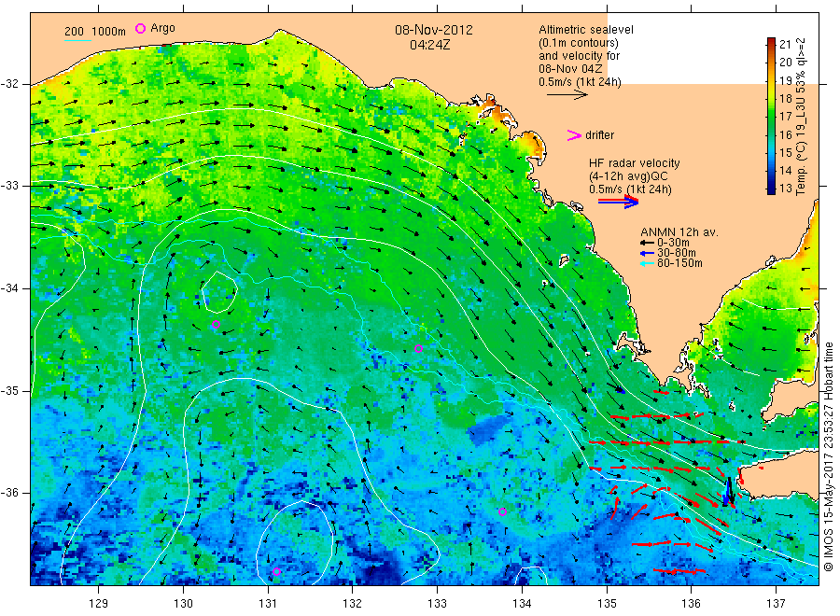Screen dimensions: 840x616
Task: Click the '80-150m' depth label
Action: [x=679, y=263]
